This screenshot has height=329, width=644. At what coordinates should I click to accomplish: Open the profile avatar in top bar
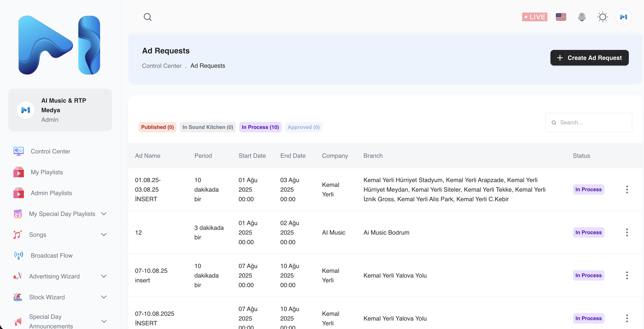pos(623,17)
